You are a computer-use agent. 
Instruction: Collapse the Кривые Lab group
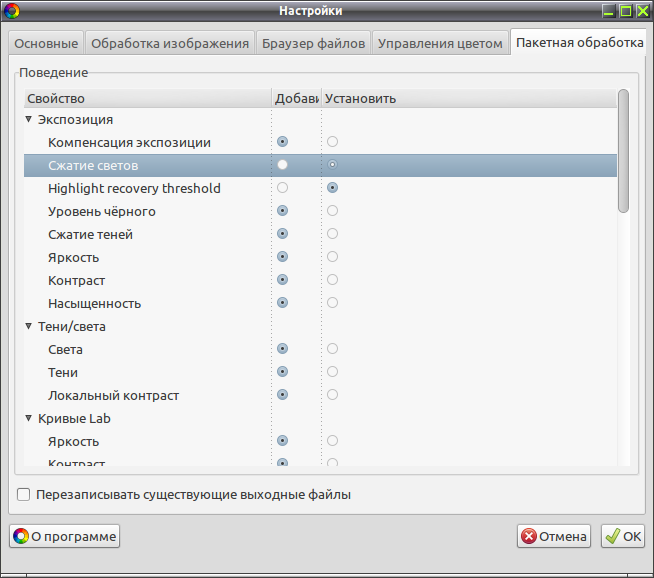coord(29,418)
